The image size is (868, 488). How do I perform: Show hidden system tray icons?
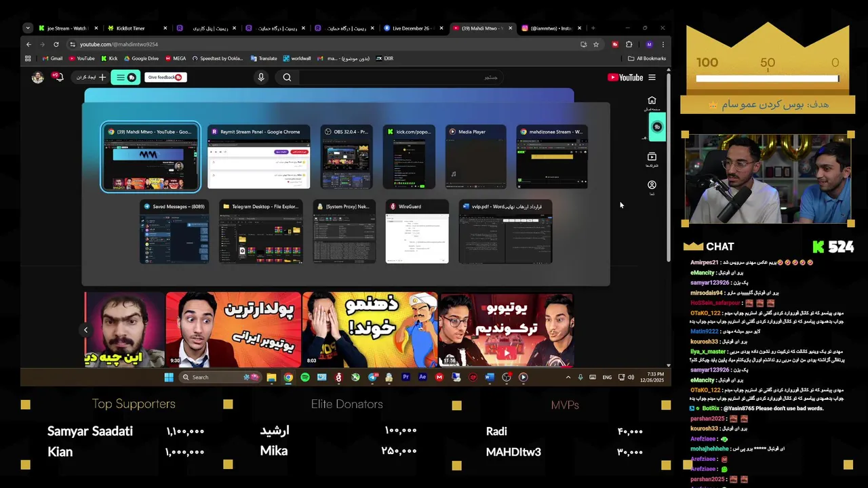568,377
